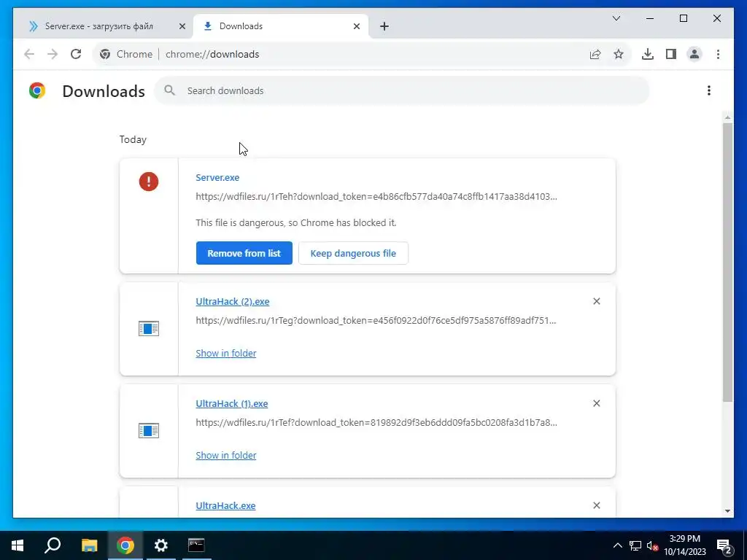This screenshot has width=747, height=560.
Task: Click the file icon for UltraHack (2).exe
Action: (149, 329)
